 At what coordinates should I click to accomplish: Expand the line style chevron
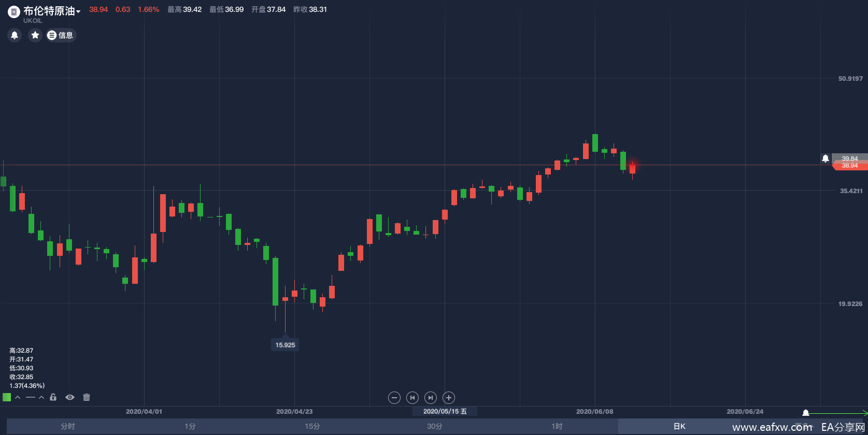(x=41, y=397)
